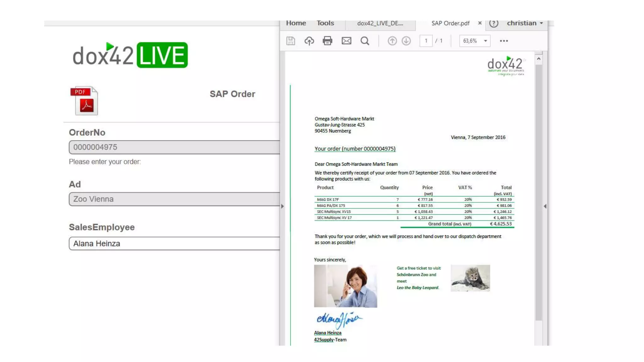644x362 pixels.
Task: Click the envelope email icon
Action: click(346, 41)
